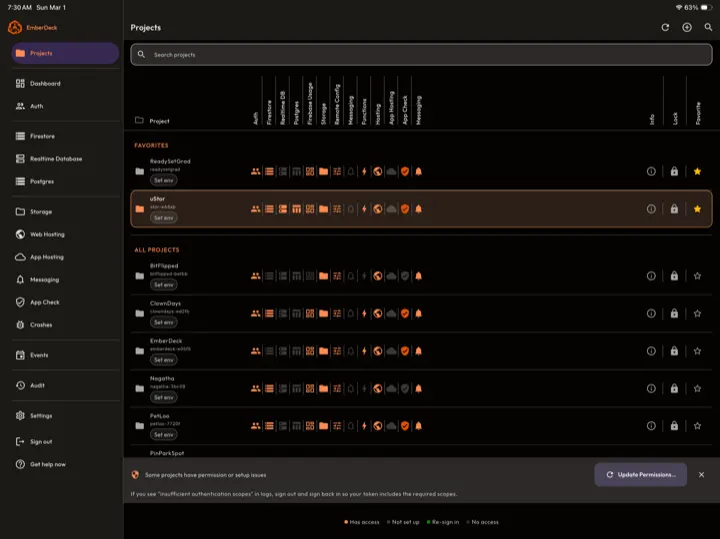Click Update Permissions button
Image resolution: width=720 pixels, height=539 pixels.
[641, 475]
